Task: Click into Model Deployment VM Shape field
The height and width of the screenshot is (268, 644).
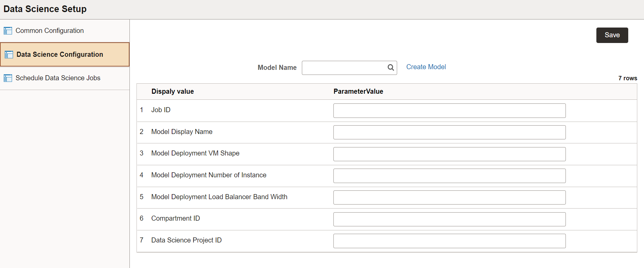Action: coord(449,154)
